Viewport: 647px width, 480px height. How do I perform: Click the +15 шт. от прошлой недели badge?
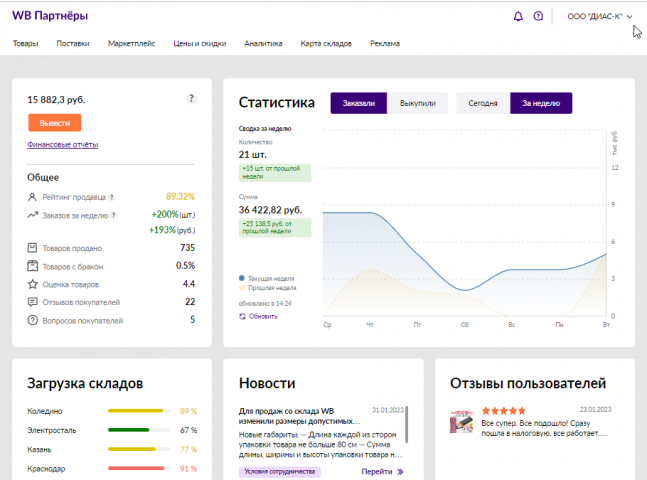click(x=275, y=173)
